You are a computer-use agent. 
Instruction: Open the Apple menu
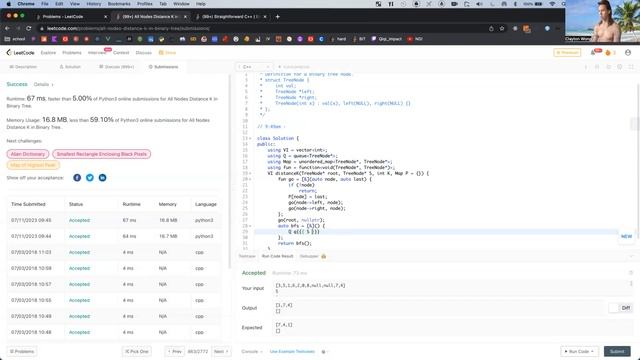pos(8,4)
